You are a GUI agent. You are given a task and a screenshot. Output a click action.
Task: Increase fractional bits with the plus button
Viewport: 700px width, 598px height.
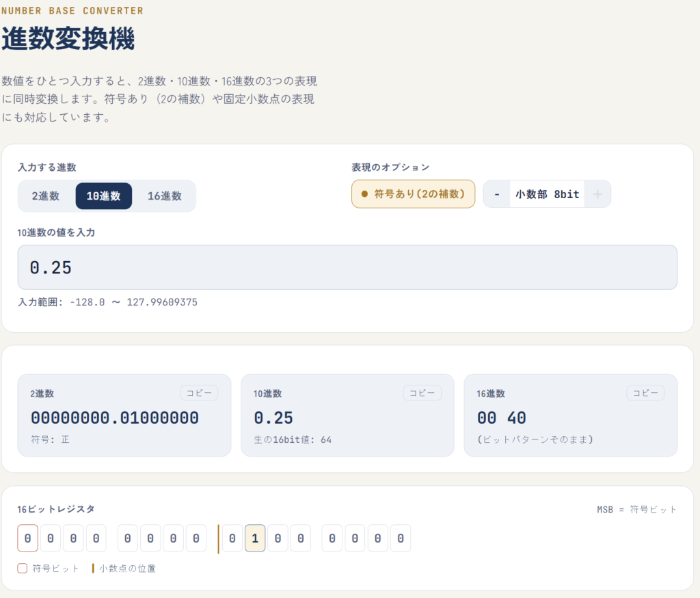pyautogui.click(x=597, y=194)
